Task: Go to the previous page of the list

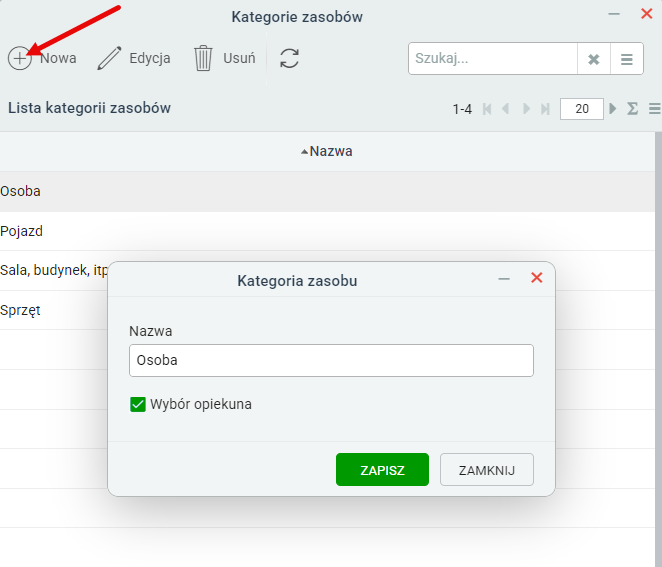Action: (505, 109)
